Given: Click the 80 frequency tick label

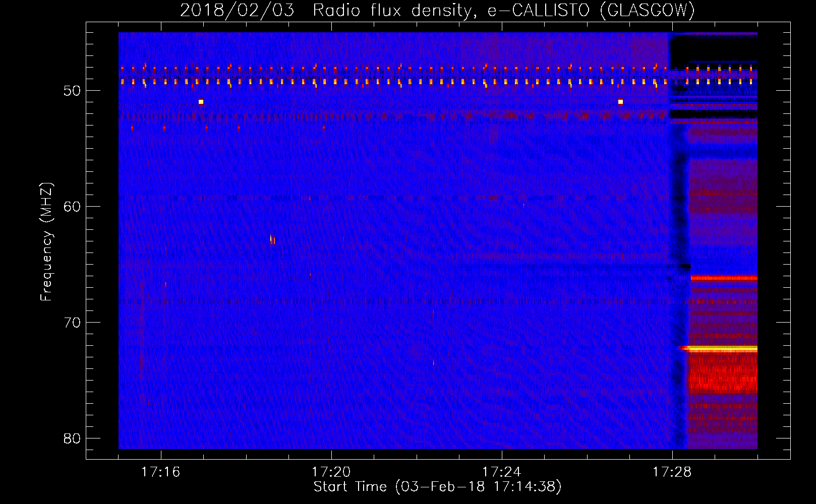Looking at the screenshot, I should tap(72, 438).
